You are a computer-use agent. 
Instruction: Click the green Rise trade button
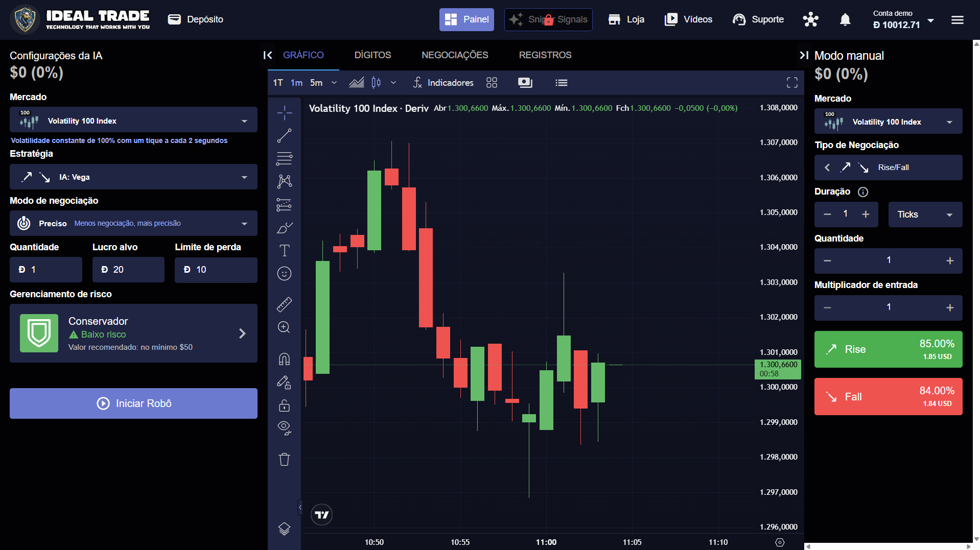(888, 349)
